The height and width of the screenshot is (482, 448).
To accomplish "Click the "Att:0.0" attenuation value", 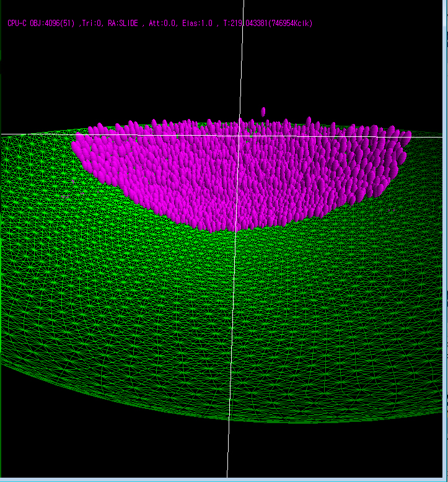I will 164,24.
